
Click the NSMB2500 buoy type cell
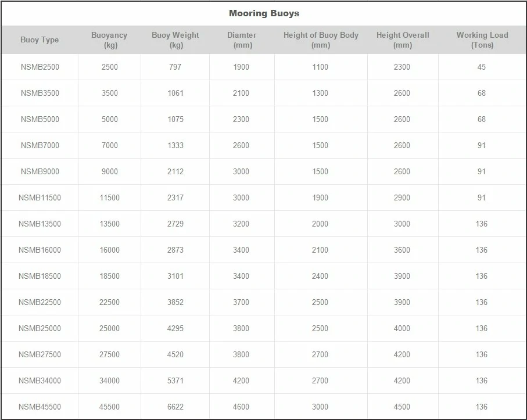tap(40, 67)
